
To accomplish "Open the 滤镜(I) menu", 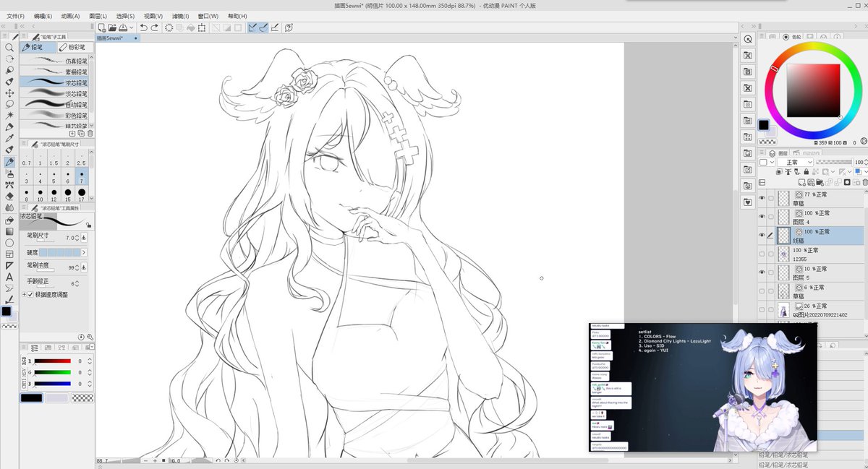I will pos(181,15).
